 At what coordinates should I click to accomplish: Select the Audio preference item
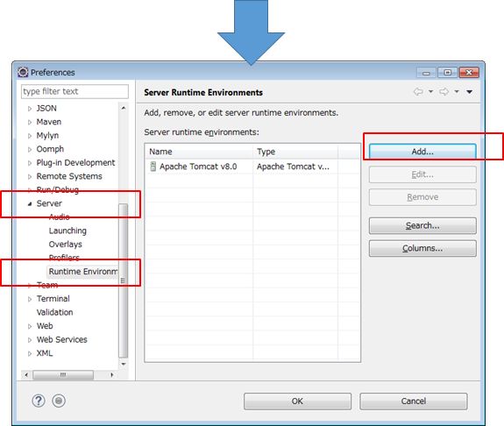tap(59, 217)
